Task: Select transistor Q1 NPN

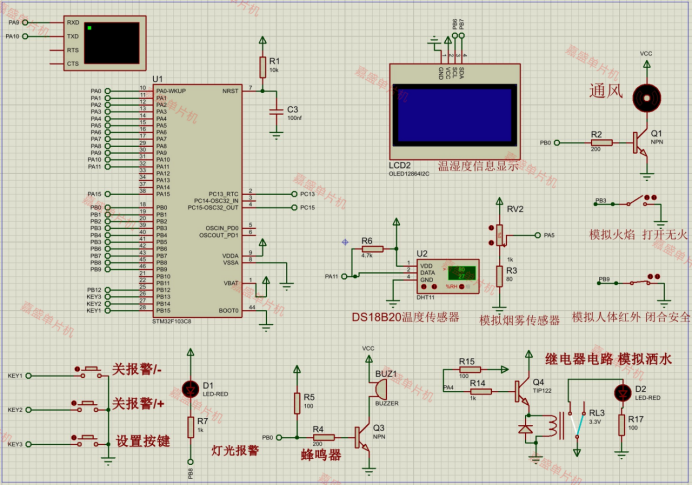Action: pos(640,143)
